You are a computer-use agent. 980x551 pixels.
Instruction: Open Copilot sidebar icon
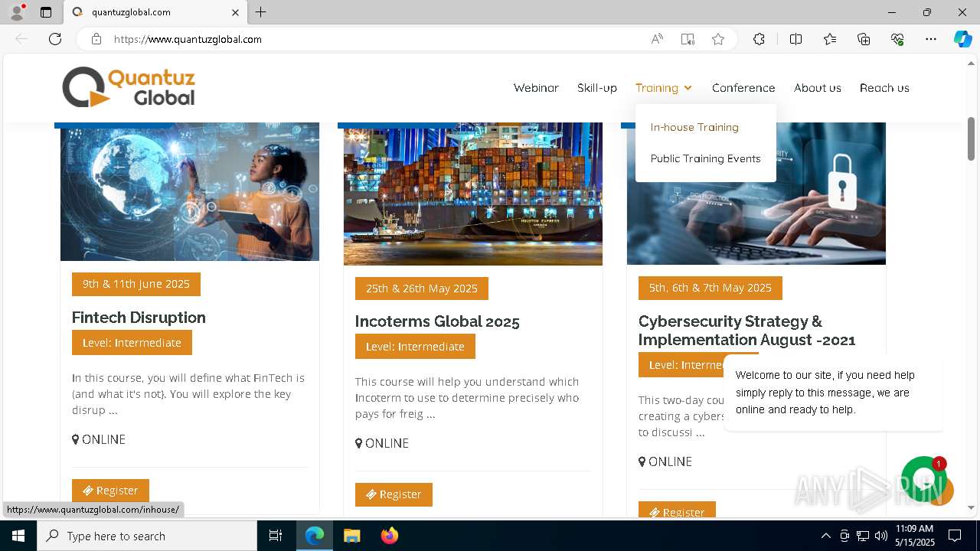(962, 39)
